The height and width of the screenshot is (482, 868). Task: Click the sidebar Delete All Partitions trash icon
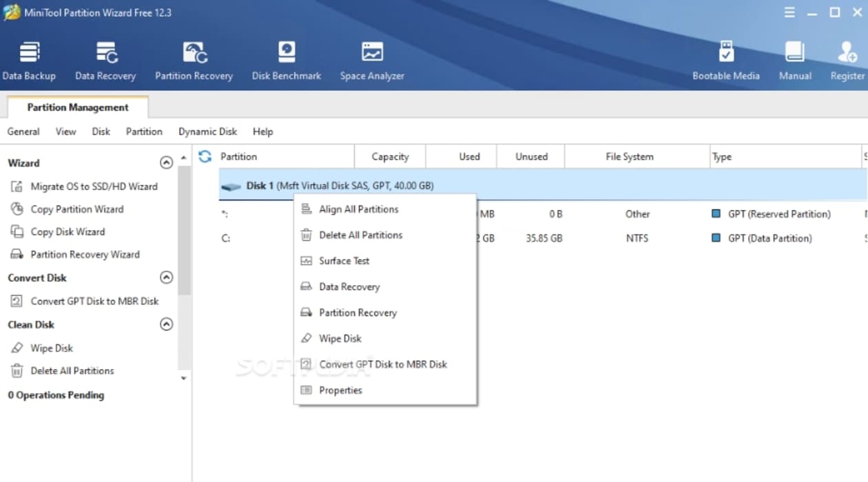pos(17,371)
